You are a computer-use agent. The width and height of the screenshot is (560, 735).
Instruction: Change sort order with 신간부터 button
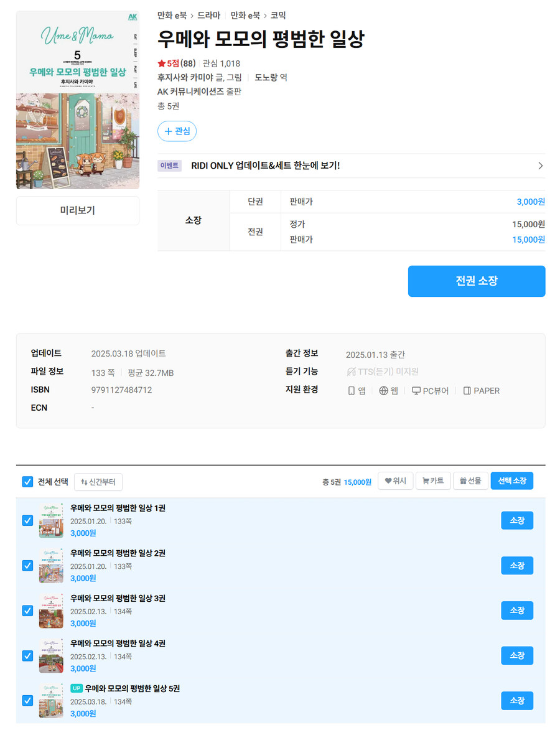coord(98,482)
